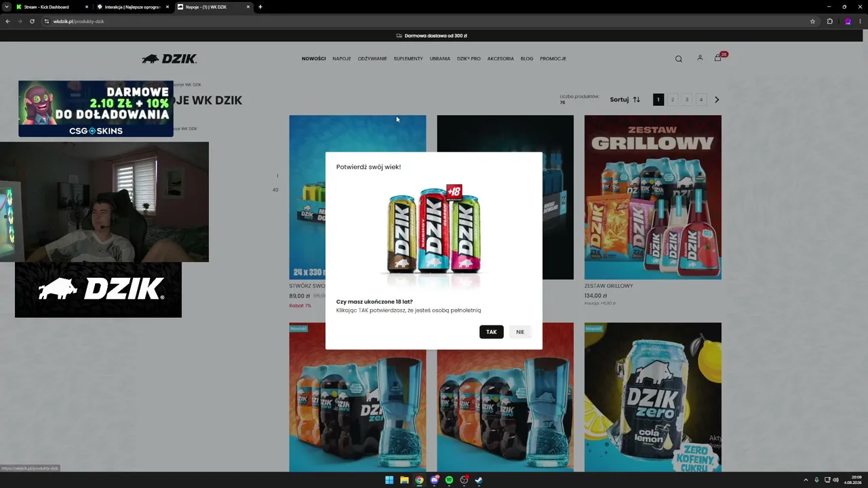View site info icon in address bar
The width and height of the screenshot is (868, 488).
47,21
